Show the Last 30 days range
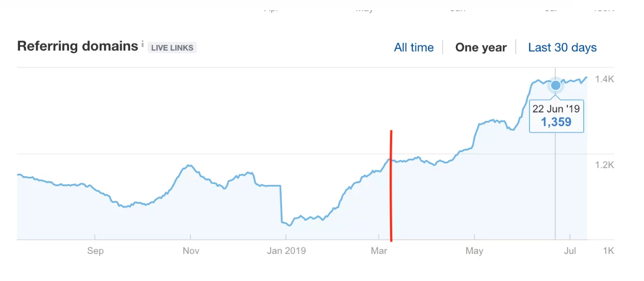The width and height of the screenshot is (644, 281). (562, 48)
